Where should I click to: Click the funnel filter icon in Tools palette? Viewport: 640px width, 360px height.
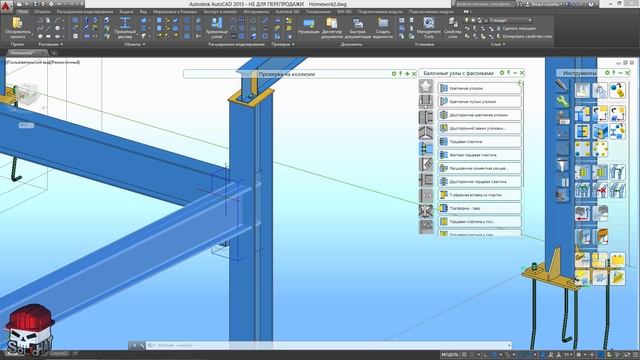562,164
